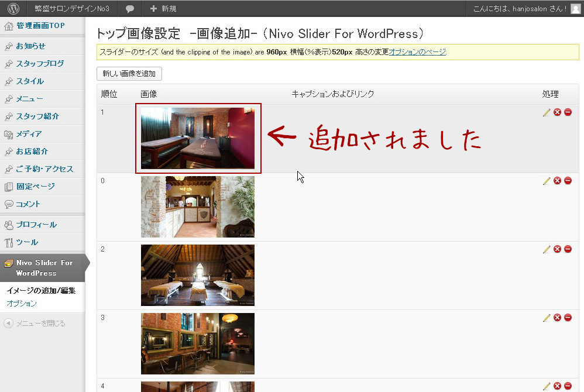This screenshot has height=392, width=584.
Task: Click the 繁盛サロンデザインNo3 site name
Action: (72, 9)
